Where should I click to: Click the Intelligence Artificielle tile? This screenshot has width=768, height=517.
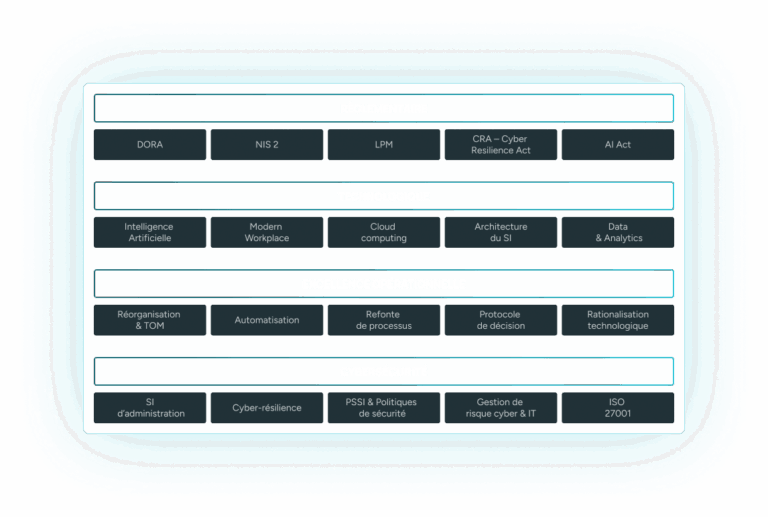(150, 232)
